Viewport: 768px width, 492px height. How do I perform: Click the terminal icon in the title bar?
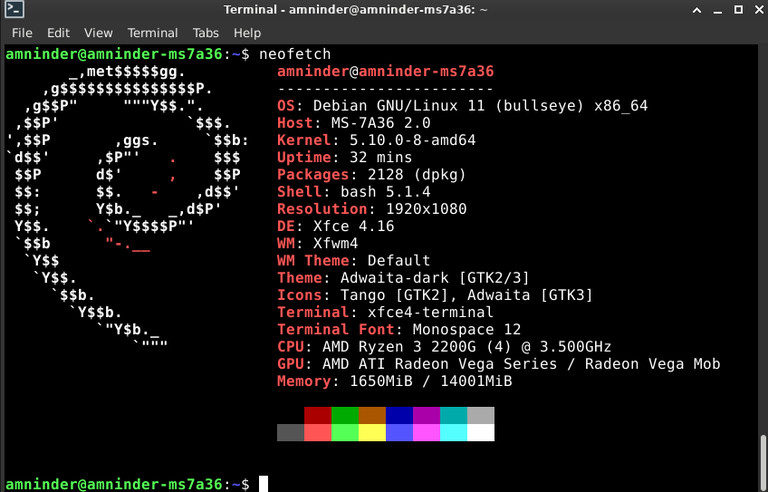pyautogui.click(x=14, y=9)
